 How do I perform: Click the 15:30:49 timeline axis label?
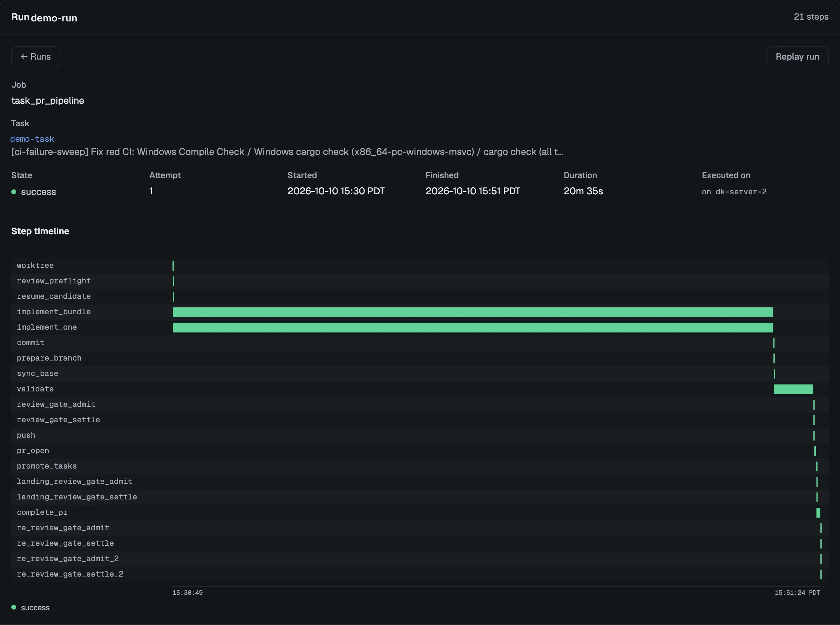point(188,593)
